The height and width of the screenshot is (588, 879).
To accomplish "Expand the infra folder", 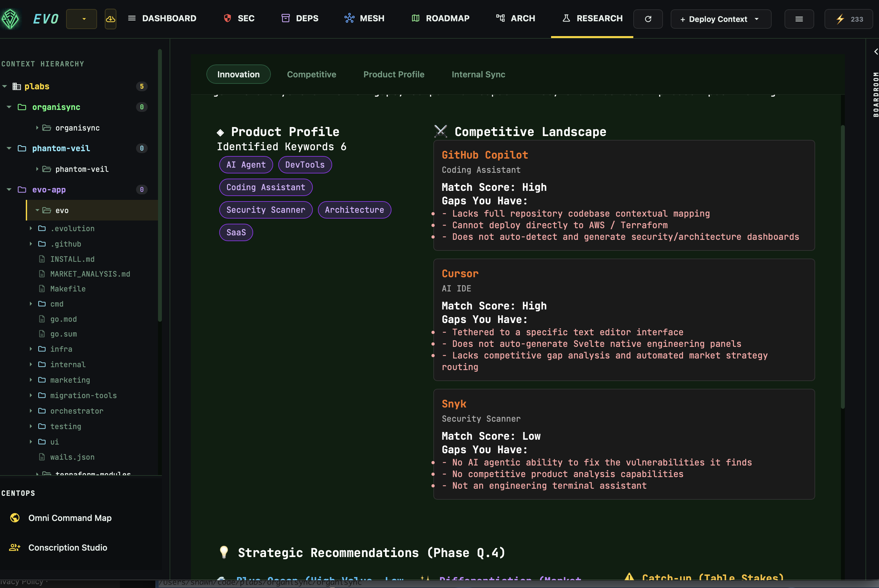I will coord(31,349).
